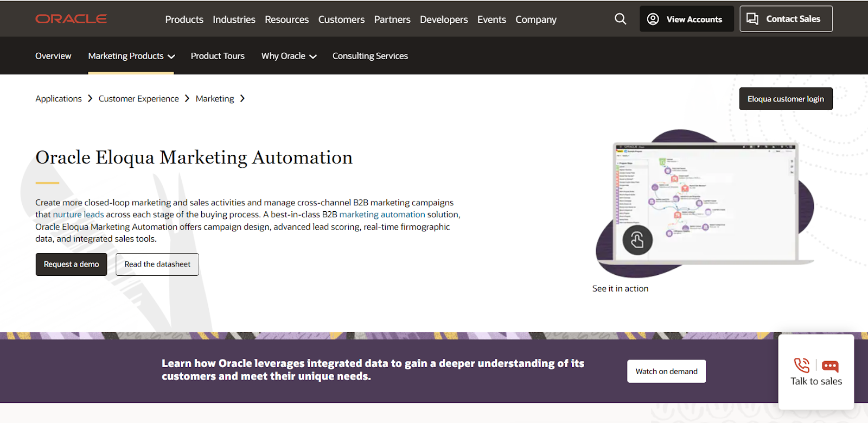
Task: Expand the Marketing Products dropdown
Action: click(x=131, y=56)
